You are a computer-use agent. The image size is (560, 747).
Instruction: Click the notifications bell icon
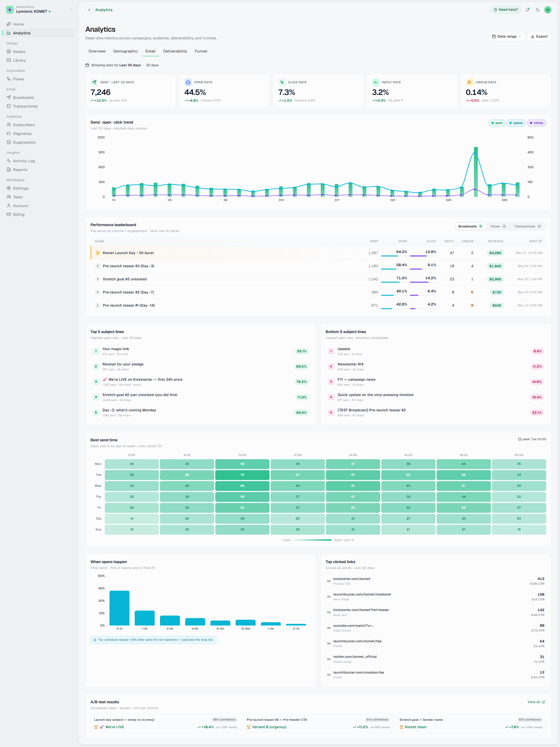click(x=528, y=10)
